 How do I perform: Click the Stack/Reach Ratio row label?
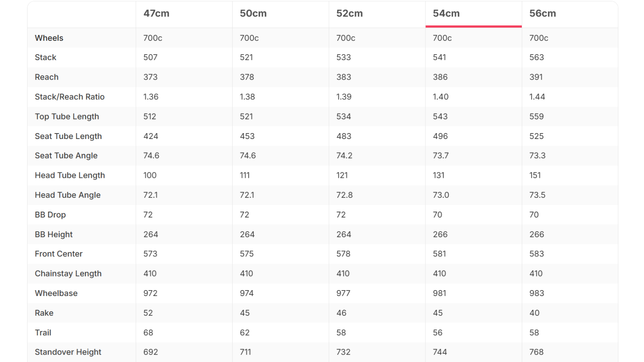(70, 97)
